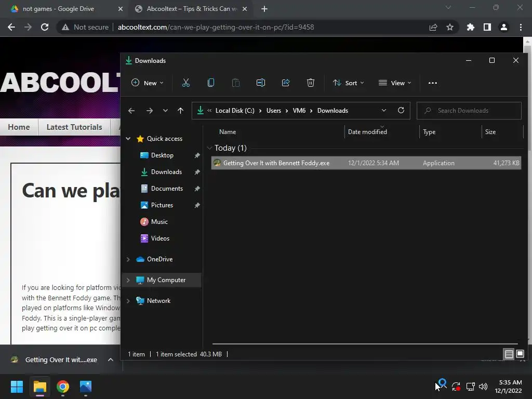Select Music in navigation pane

point(159,222)
